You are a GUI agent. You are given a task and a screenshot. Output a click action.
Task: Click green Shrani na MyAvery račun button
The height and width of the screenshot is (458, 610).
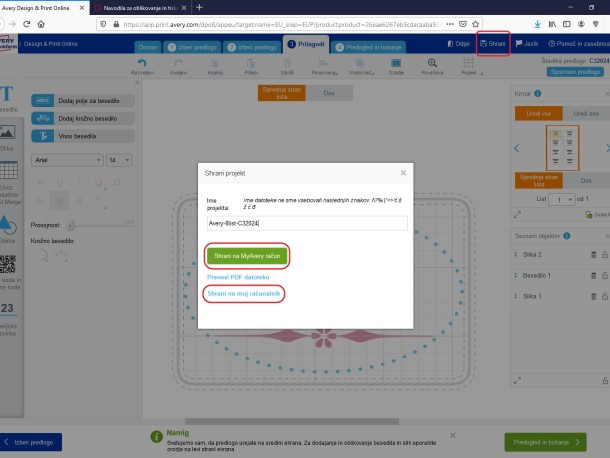(247, 256)
